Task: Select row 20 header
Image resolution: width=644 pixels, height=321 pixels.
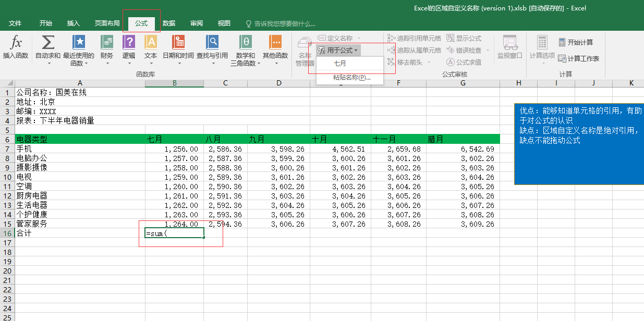Action: [7, 270]
